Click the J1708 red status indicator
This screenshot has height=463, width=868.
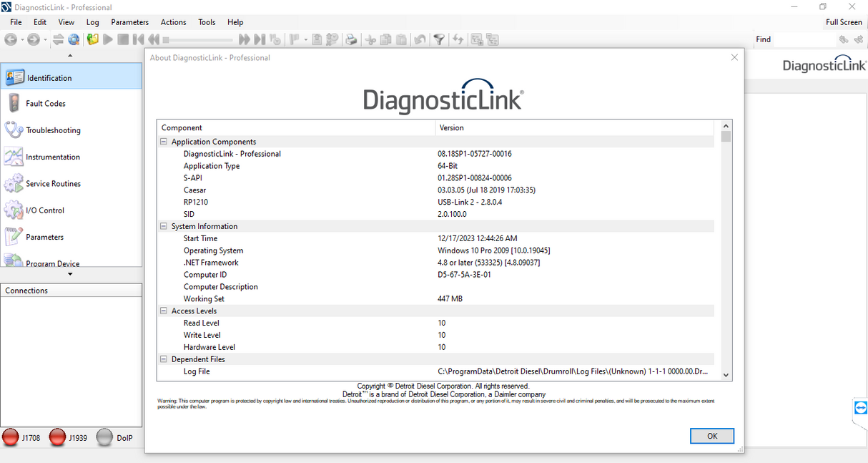[11, 438]
